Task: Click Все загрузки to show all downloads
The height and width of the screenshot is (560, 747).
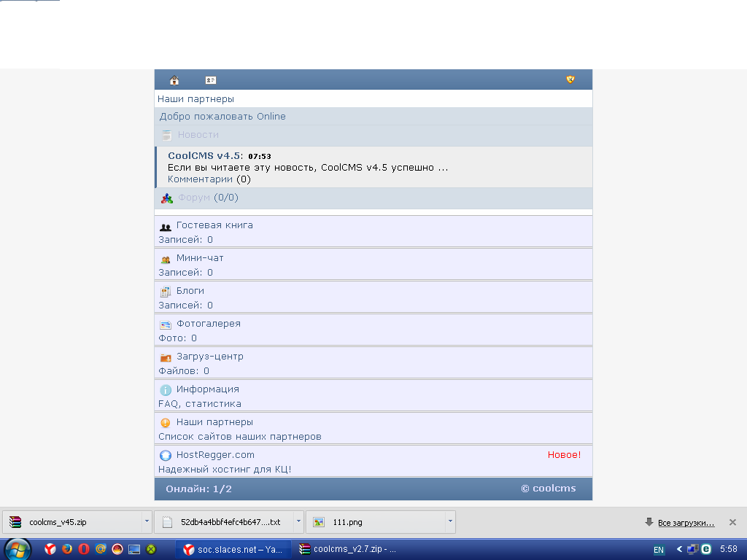Action: point(686,523)
